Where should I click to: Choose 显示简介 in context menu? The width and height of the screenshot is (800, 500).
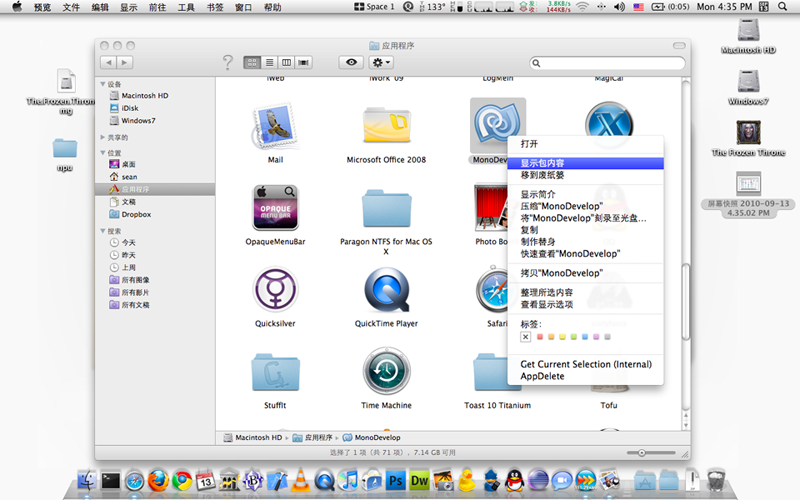coord(586,194)
